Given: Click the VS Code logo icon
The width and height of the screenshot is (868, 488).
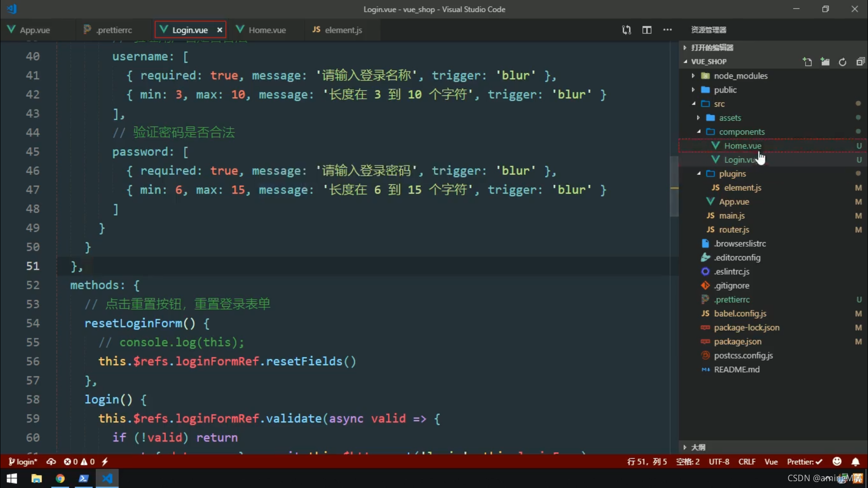Looking at the screenshot, I should point(12,9).
